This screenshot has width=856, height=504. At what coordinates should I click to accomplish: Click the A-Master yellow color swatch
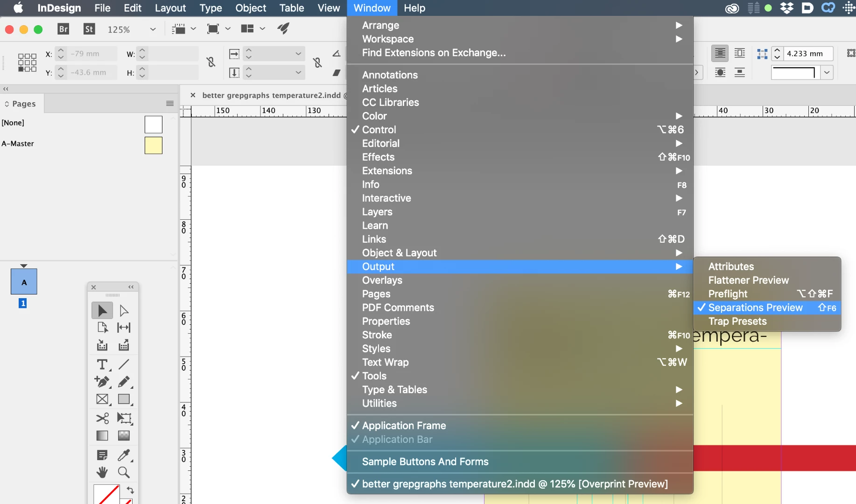pos(154,146)
